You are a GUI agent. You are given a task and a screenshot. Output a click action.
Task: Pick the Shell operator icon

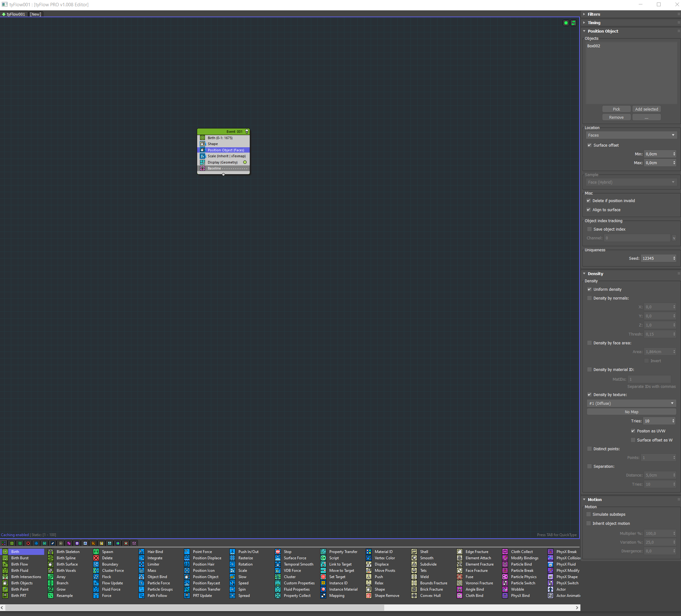414,551
